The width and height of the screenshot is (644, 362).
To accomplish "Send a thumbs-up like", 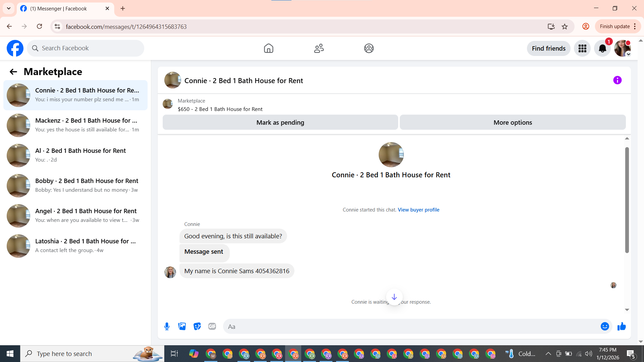I will coord(622,326).
